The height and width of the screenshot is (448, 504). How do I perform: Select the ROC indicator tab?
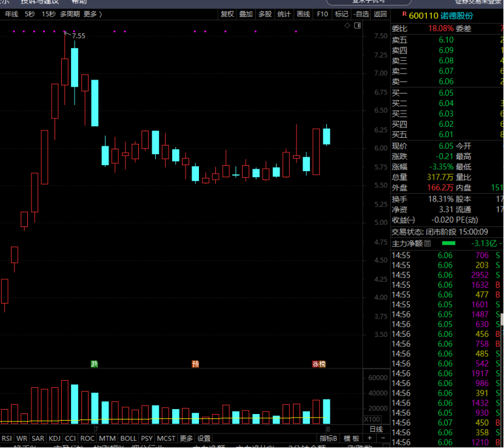tap(87, 438)
